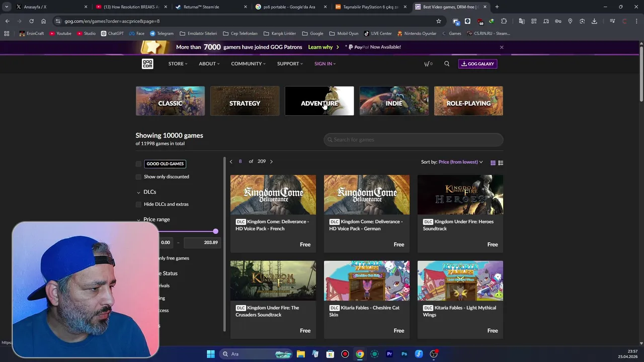The width and height of the screenshot is (644, 362).
Task: Open Microsoft Store from taskbar
Action: [x=330, y=354]
